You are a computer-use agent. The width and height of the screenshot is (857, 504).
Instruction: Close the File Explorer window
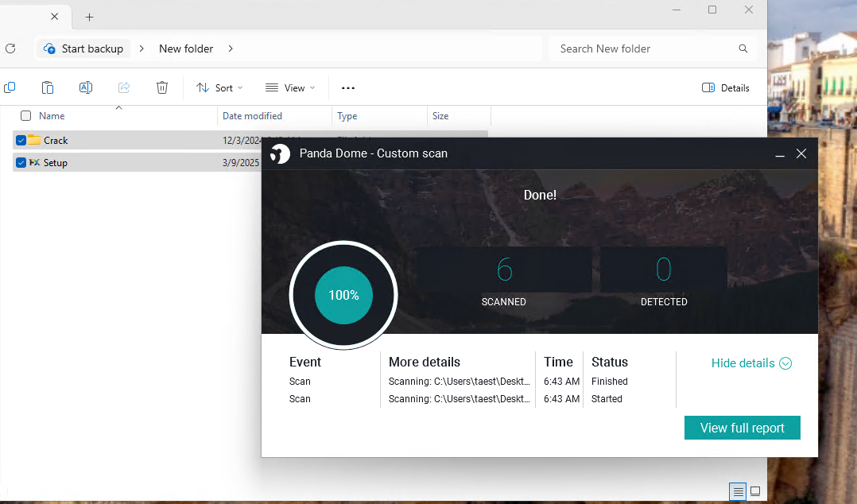point(749,10)
